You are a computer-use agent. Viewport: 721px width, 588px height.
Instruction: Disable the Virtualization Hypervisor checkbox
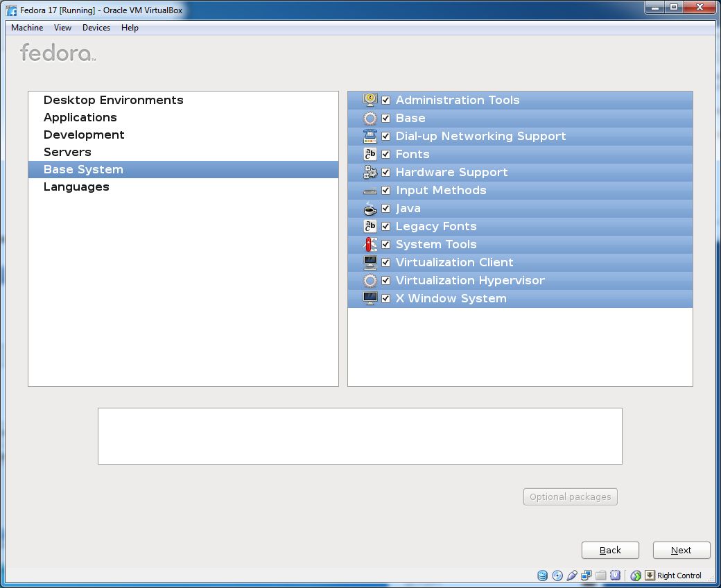(x=385, y=280)
